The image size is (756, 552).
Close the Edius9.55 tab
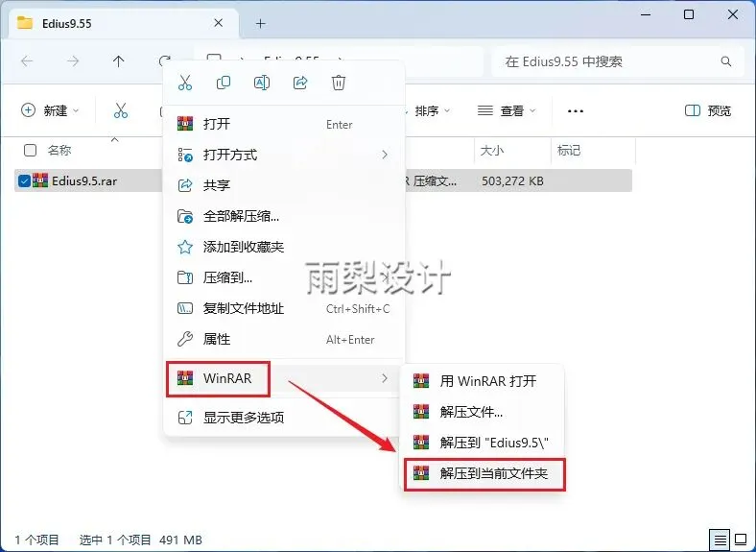pyautogui.click(x=218, y=23)
